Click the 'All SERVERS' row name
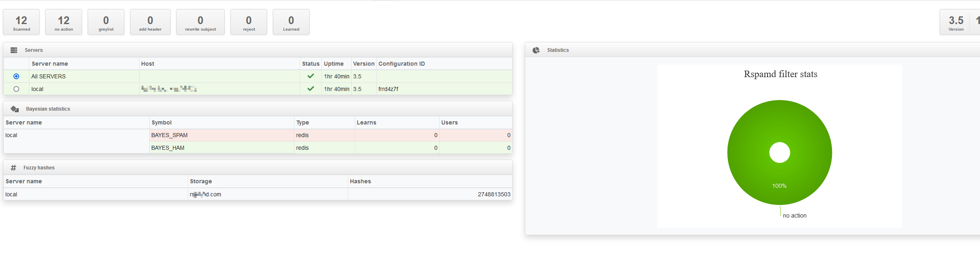980x280 pixels. [x=49, y=76]
